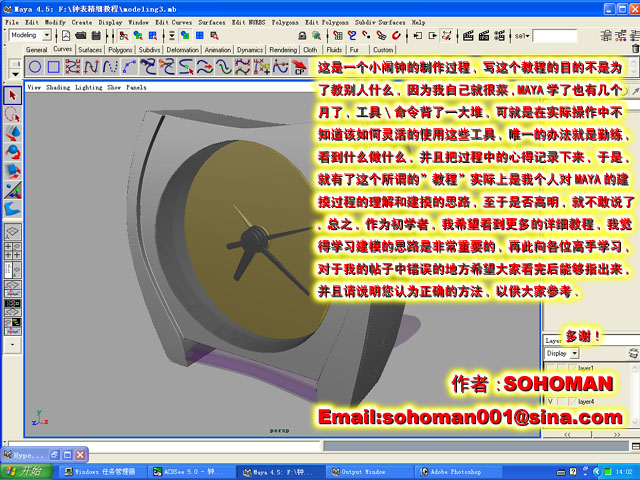Screen dimensions: 640x480
Task: Open selection mask menu arrow icon
Action: (x=172, y=36)
